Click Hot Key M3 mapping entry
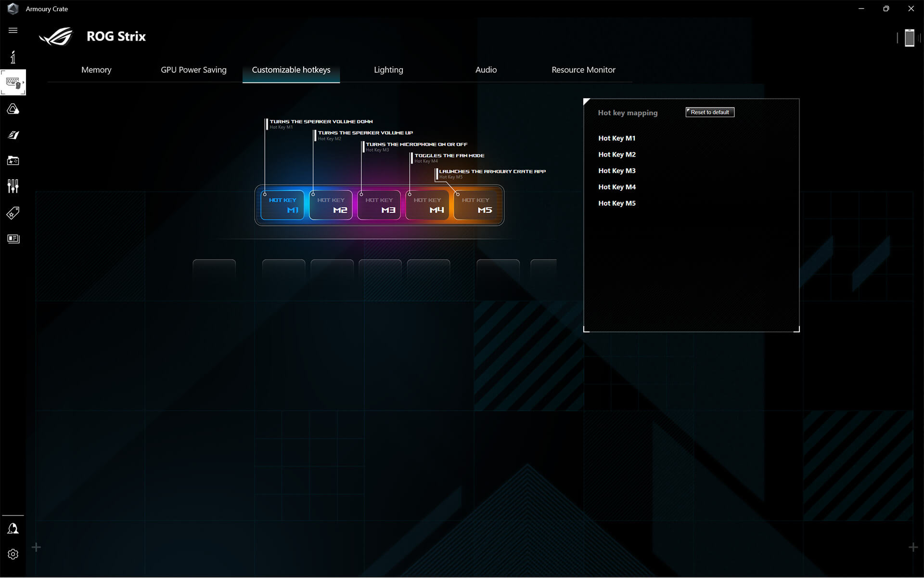Screen dimensions: 924x578 tap(616, 171)
